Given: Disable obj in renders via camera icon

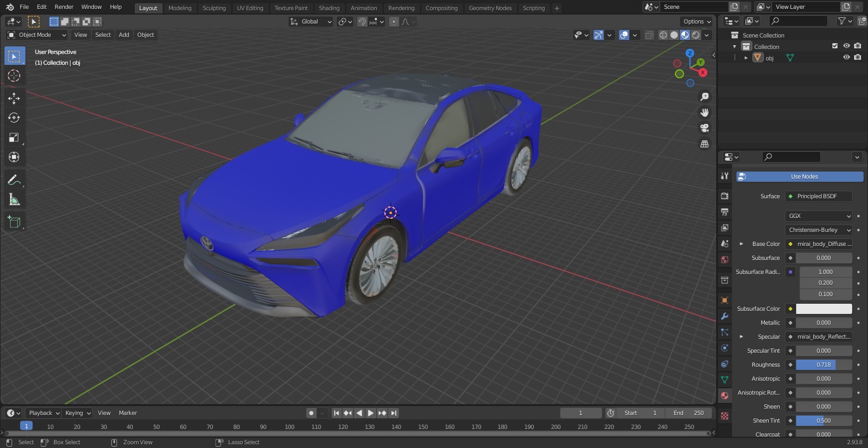Looking at the screenshot, I should click(858, 57).
